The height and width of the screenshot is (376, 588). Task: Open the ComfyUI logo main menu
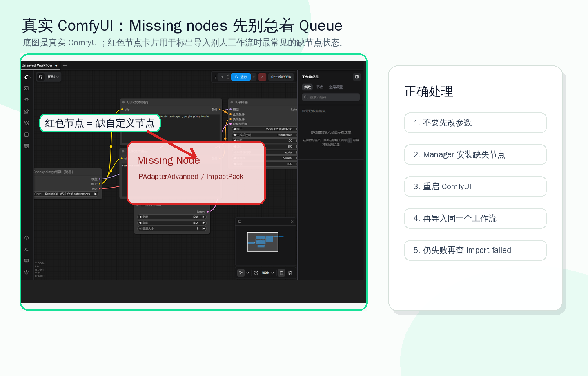pos(26,77)
